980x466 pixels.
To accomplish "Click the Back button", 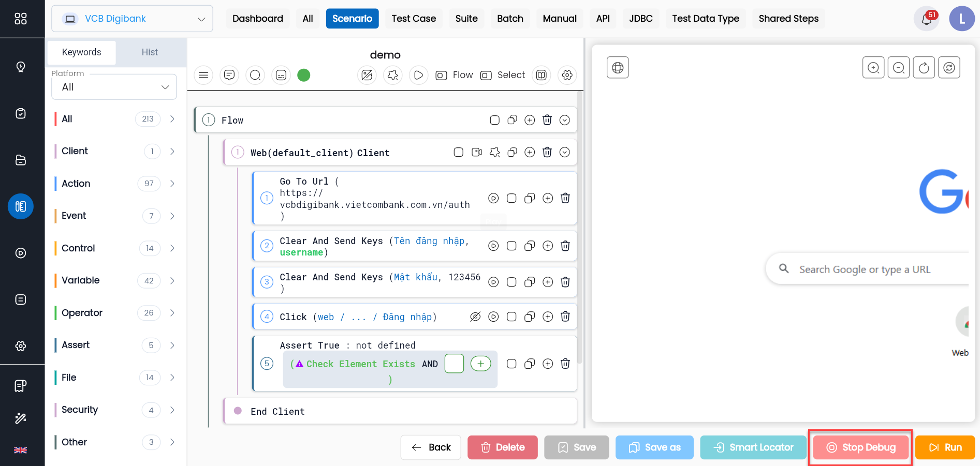I will tap(431, 447).
